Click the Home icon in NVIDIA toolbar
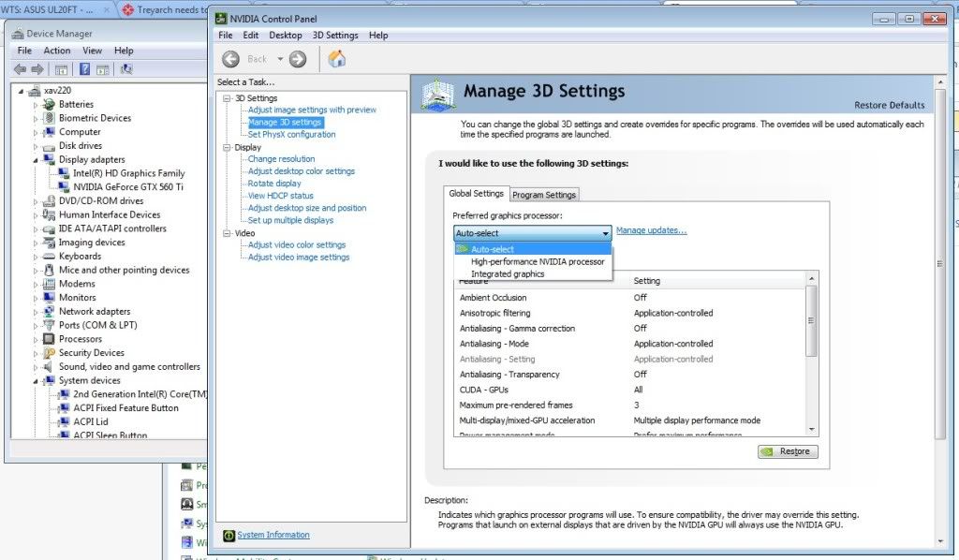 tap(337, 59)
